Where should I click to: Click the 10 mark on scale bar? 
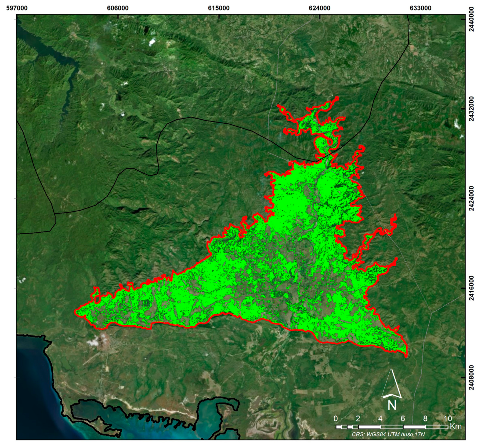(x=448, y=418)
